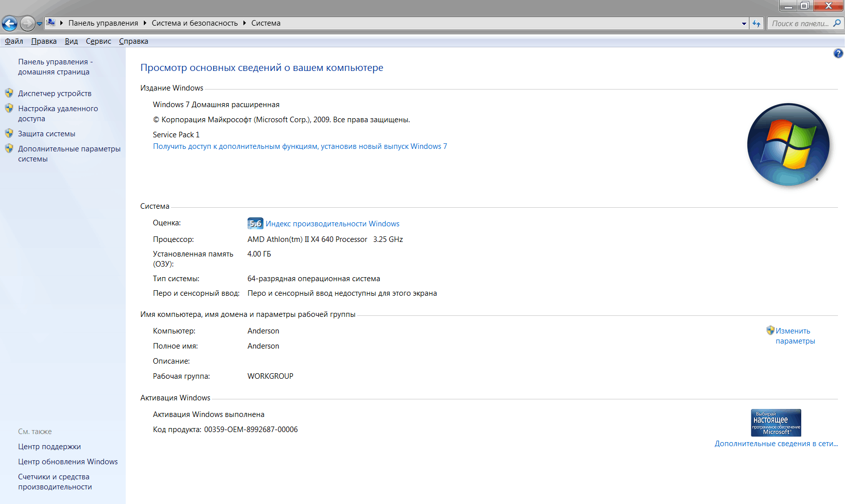Click the blue help question mark icon

coord(838,53)
